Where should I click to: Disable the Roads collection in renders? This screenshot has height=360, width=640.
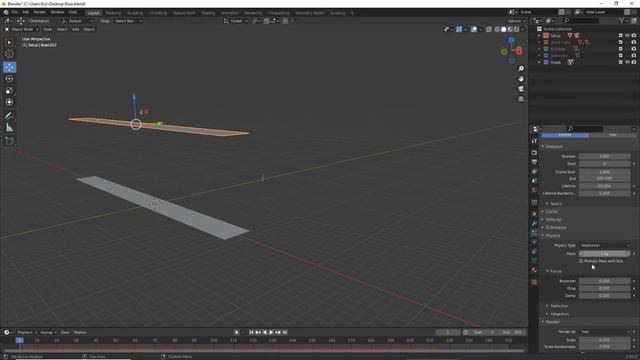(634, 62)
